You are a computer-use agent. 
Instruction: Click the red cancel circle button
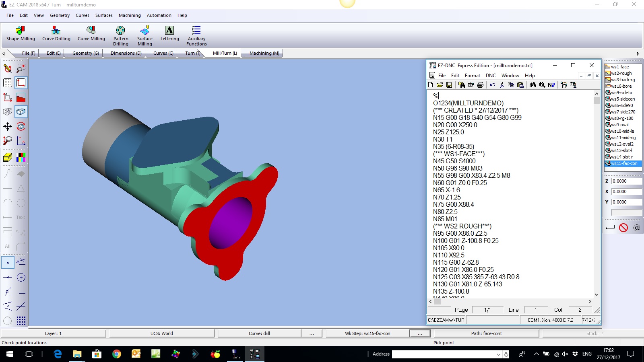pos(623,228)
